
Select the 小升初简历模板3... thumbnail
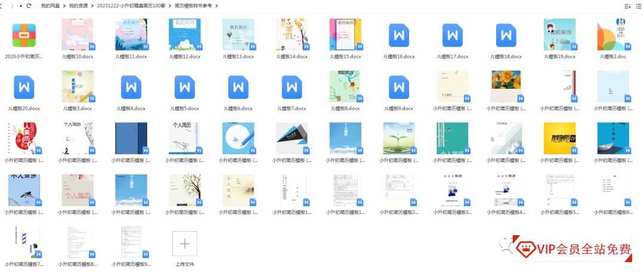[452, 191]
